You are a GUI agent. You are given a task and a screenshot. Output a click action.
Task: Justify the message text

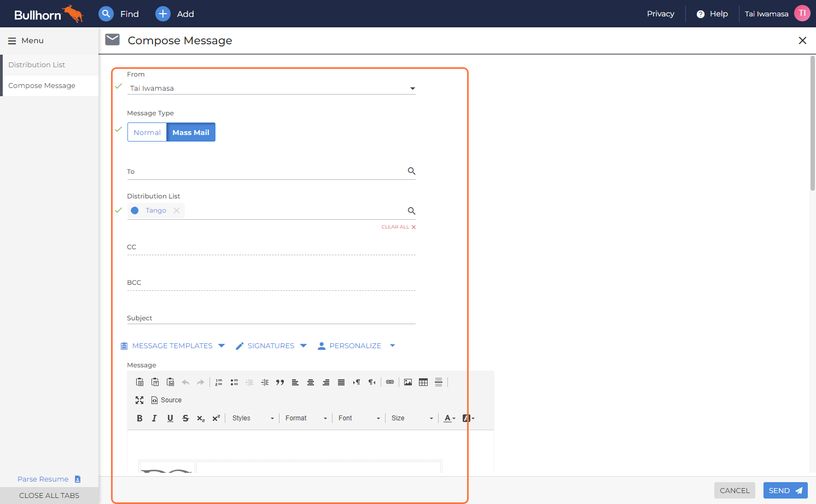point(341,382)
